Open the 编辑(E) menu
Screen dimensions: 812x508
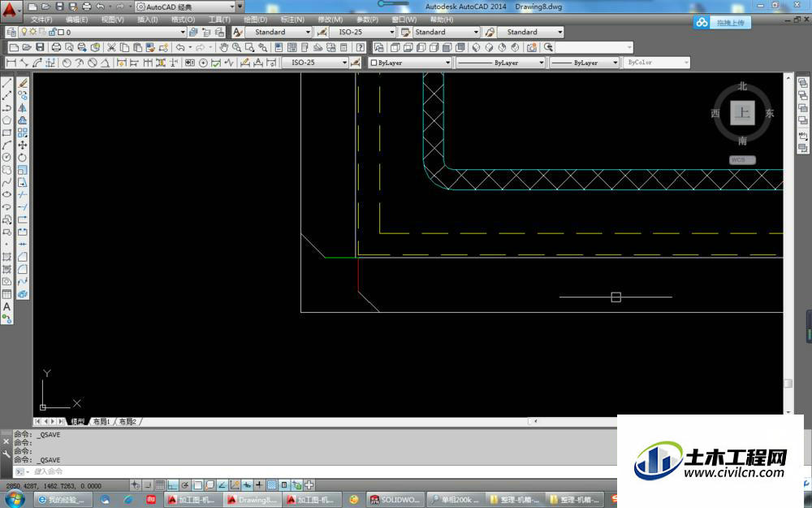76,20
